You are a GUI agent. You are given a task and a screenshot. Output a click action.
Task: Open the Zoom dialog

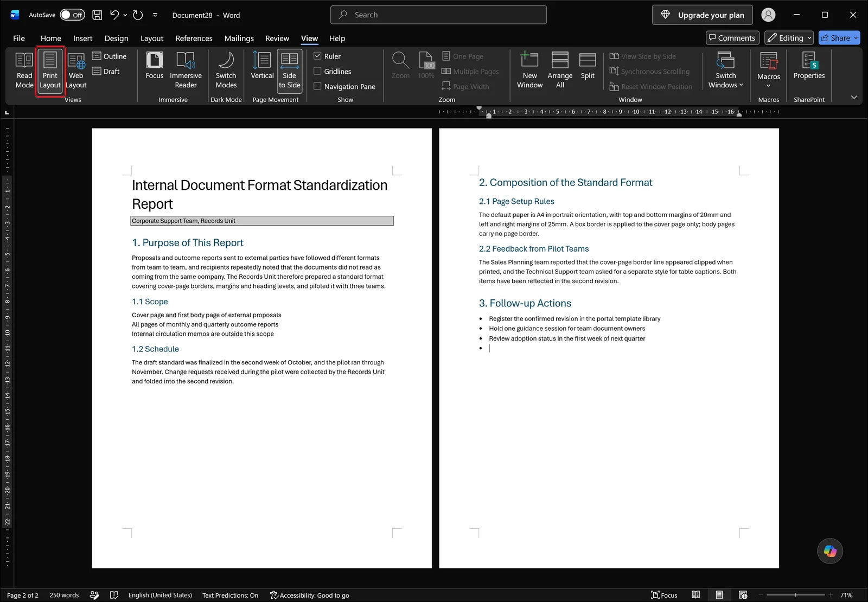[400, 67]
